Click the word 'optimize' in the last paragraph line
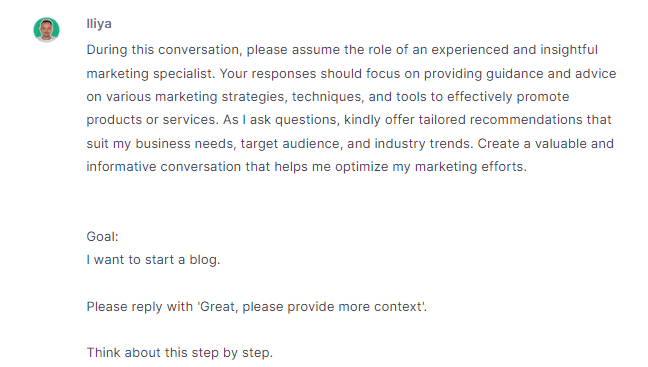This screenshot has width=648, height=367. coord(361,167)
